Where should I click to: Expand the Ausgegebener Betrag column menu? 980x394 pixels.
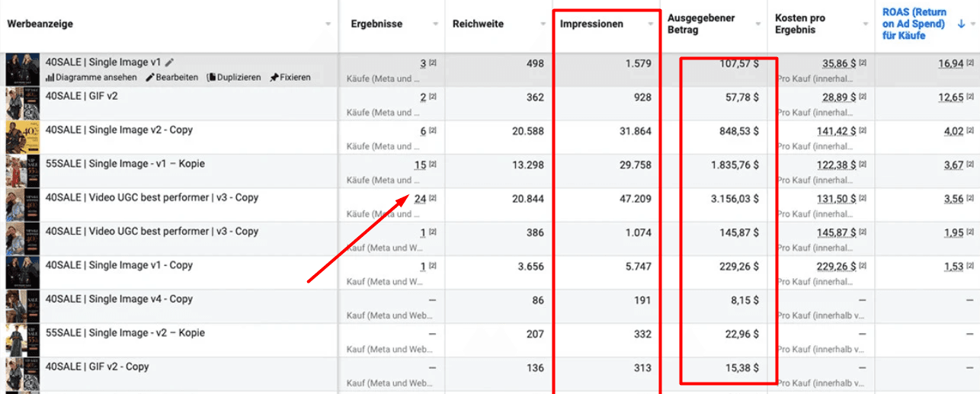[757, 24]
